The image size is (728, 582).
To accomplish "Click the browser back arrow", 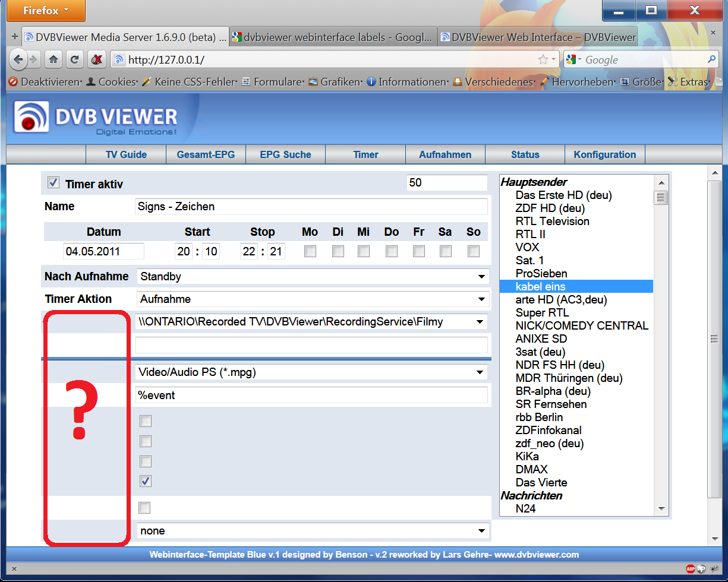I will point(18,59).
